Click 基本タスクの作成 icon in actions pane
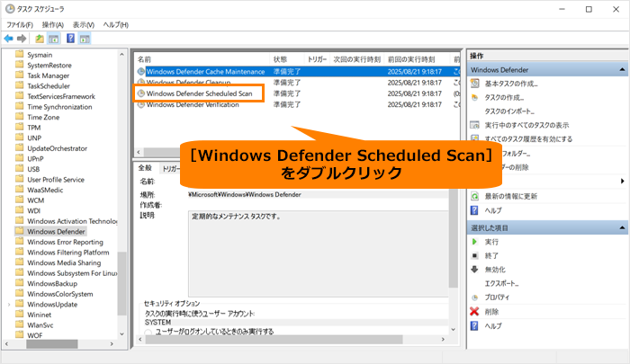 (475, 84)
